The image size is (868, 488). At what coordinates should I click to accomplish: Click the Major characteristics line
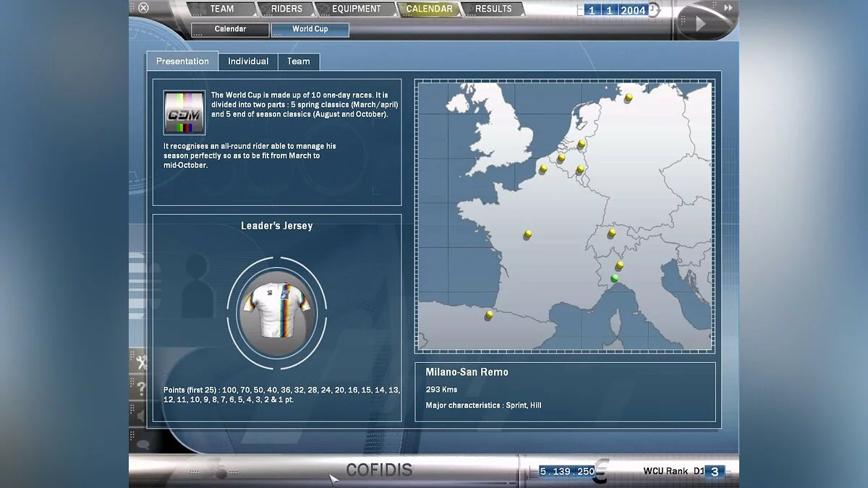point(483,406)
